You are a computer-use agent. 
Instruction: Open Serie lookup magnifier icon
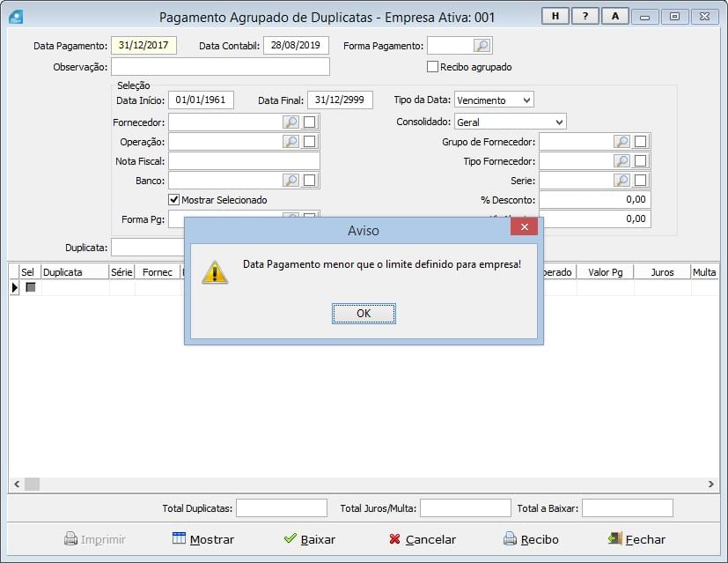(x=621, y=181)
